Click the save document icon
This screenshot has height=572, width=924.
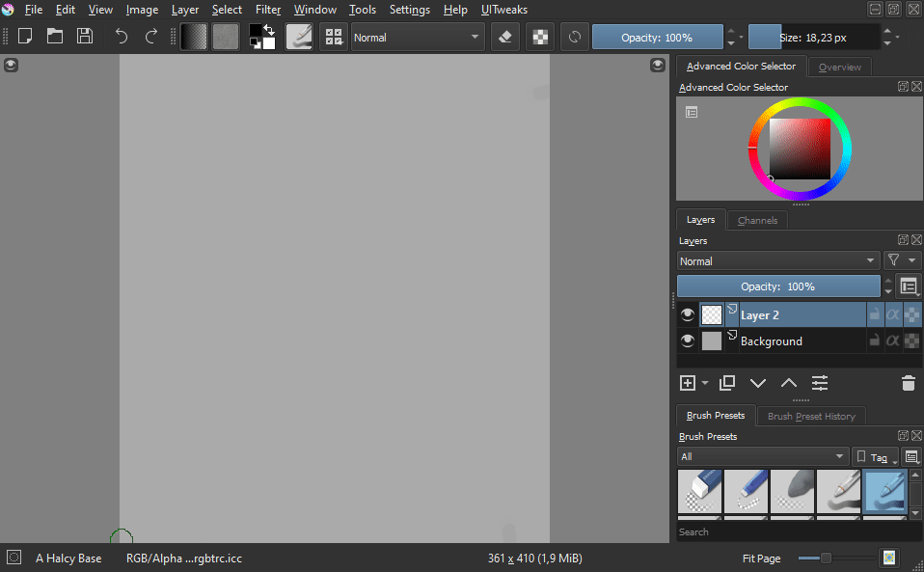click(x=85, y=37)
